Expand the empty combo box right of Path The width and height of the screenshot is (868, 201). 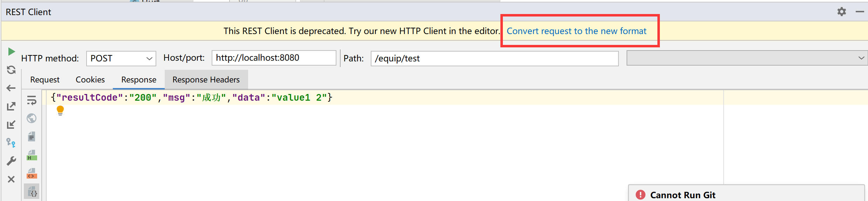point(747,58)
